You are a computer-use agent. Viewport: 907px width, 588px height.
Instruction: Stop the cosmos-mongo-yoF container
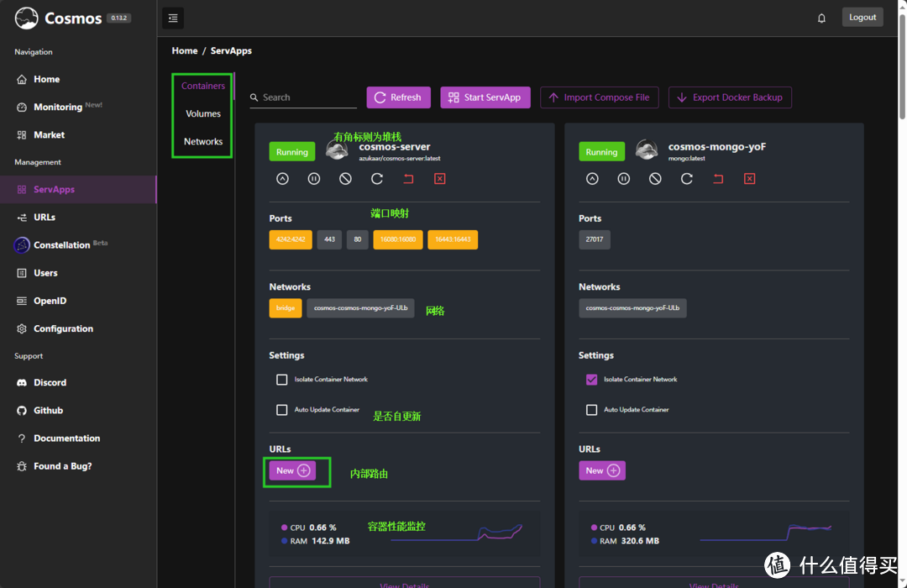pyautogui.click(x=655, y=179)
